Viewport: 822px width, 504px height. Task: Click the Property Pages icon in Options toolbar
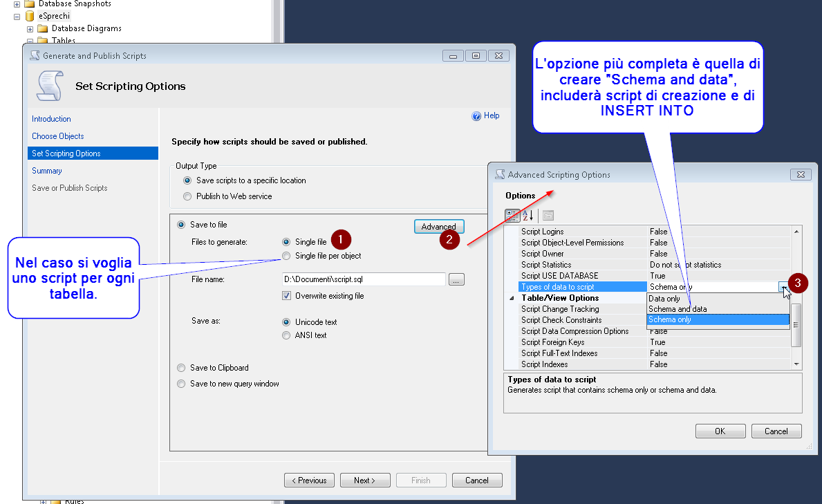(548, 216)
